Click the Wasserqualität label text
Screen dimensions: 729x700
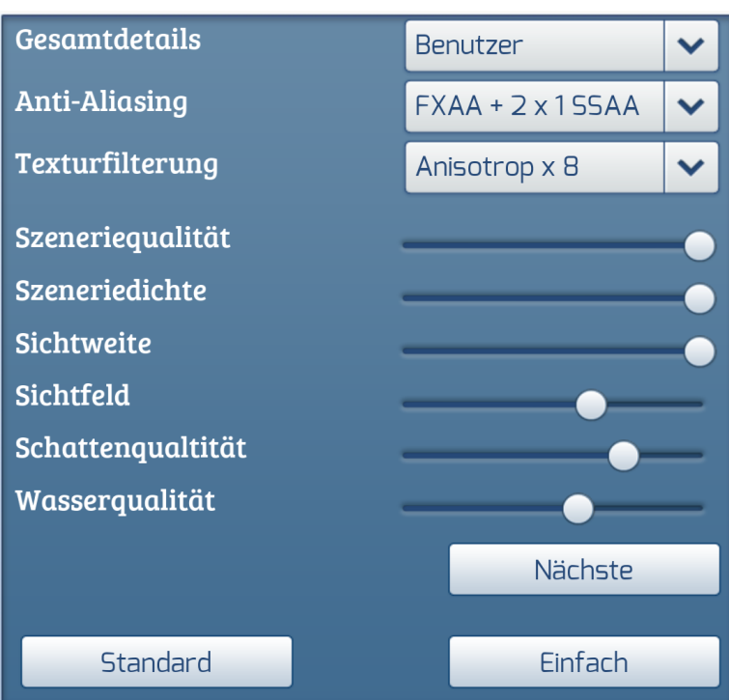tap(115, 501)
